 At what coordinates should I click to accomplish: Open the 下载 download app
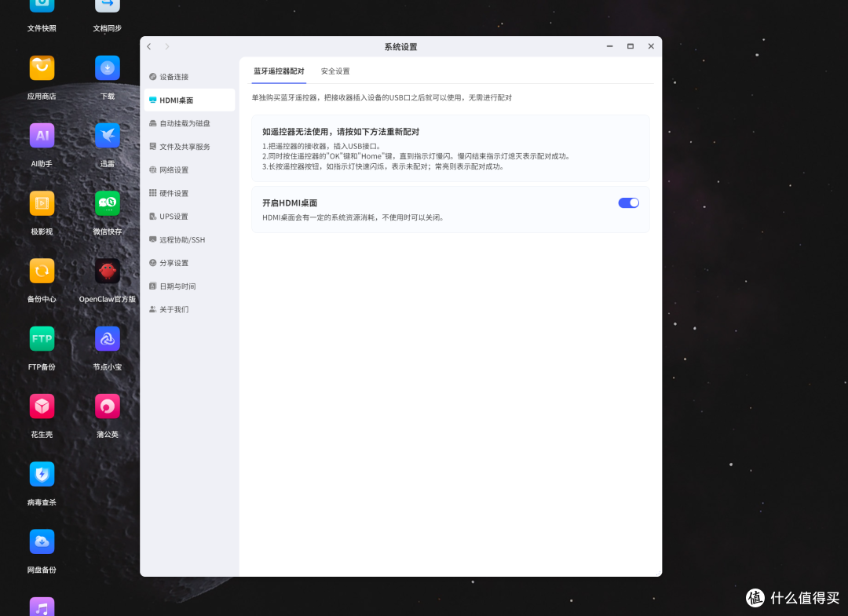[107, 68]
